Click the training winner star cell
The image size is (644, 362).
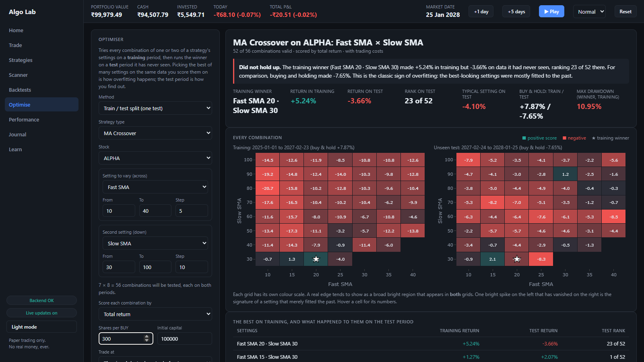pyautogui.click(x=316, y=259)
